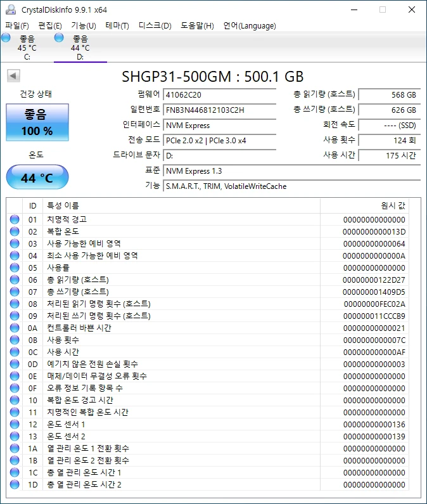Select raw value 00000000000AF for 사용 시간
The height and width of the screenshot is (504, 427).
(374, 352)
